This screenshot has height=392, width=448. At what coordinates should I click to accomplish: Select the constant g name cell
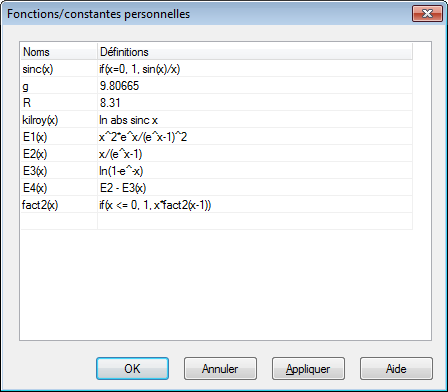point(59,86)
